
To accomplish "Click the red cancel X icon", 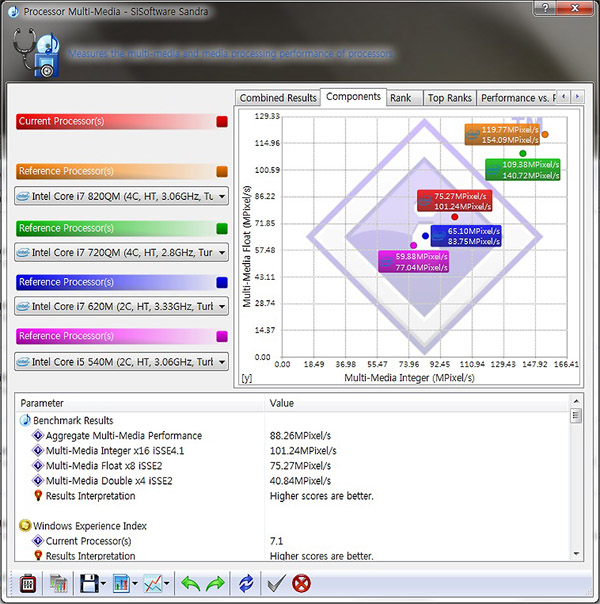I will tap(301, 584).
